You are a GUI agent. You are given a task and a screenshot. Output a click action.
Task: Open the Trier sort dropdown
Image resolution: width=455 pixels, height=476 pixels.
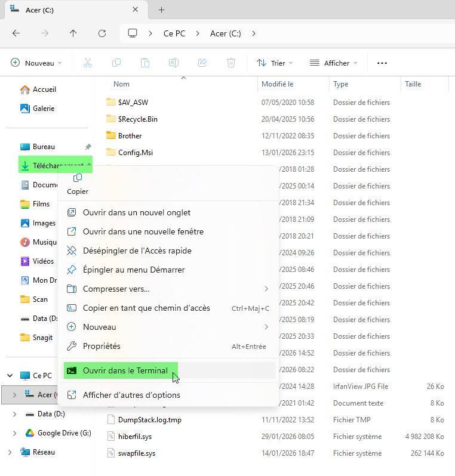(x=275, y=63)
